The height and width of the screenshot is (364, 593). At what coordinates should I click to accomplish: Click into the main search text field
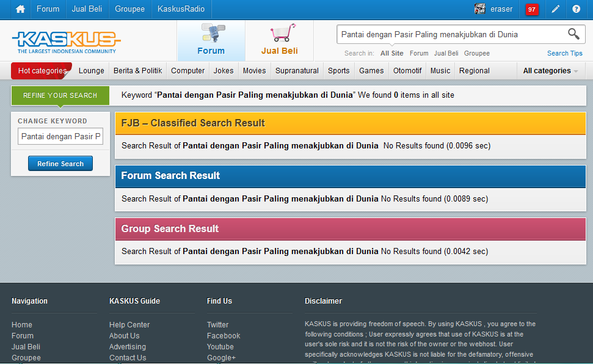452,34
